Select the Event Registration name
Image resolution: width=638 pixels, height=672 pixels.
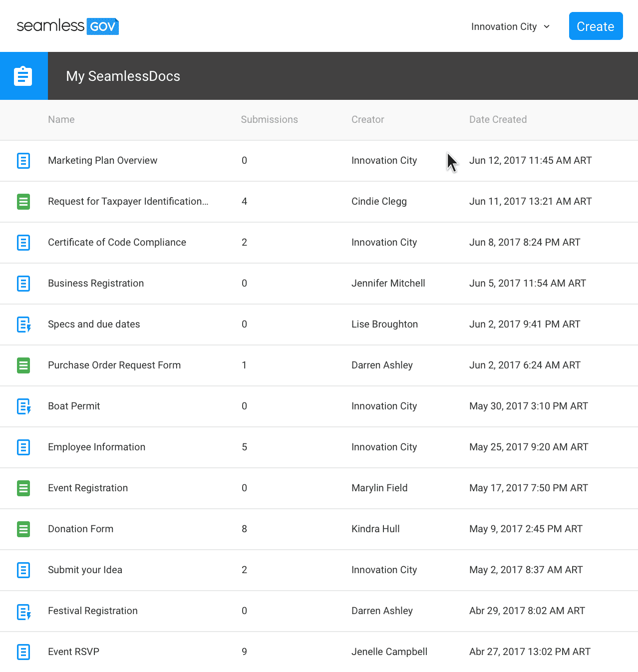pyautogui.click(x=88, y=488)
